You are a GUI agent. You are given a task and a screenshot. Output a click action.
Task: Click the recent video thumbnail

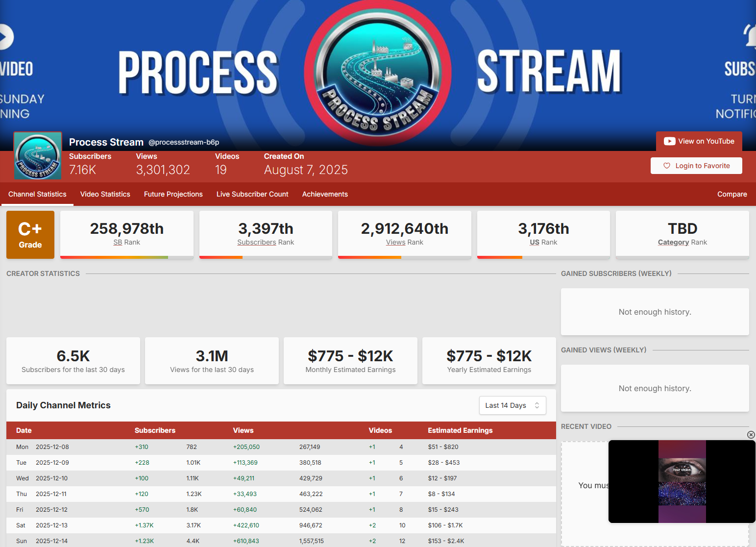pyautogui.click(x=682, y=481)
